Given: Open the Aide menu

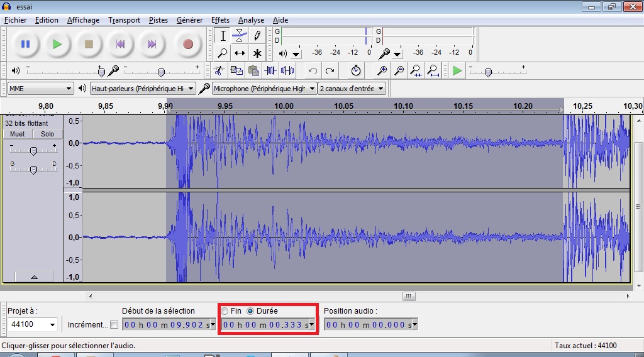Looking at the screenshot, I should 280,20.
